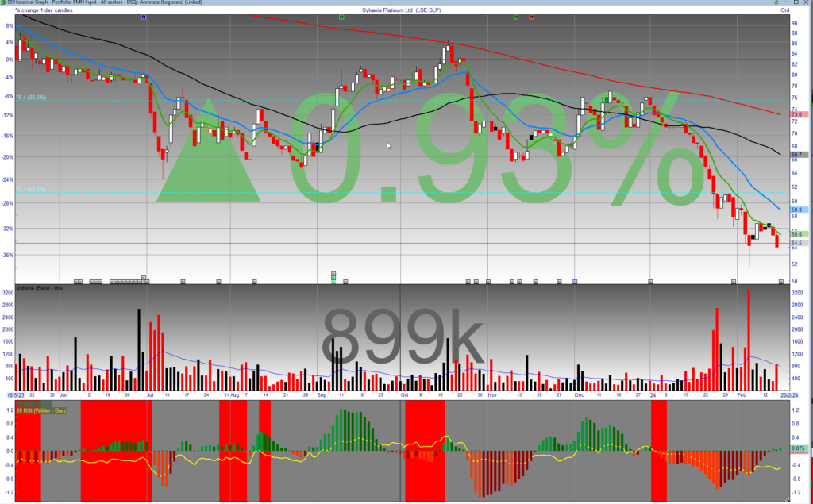Click the application icon in the title bar

tap(4, 3)
